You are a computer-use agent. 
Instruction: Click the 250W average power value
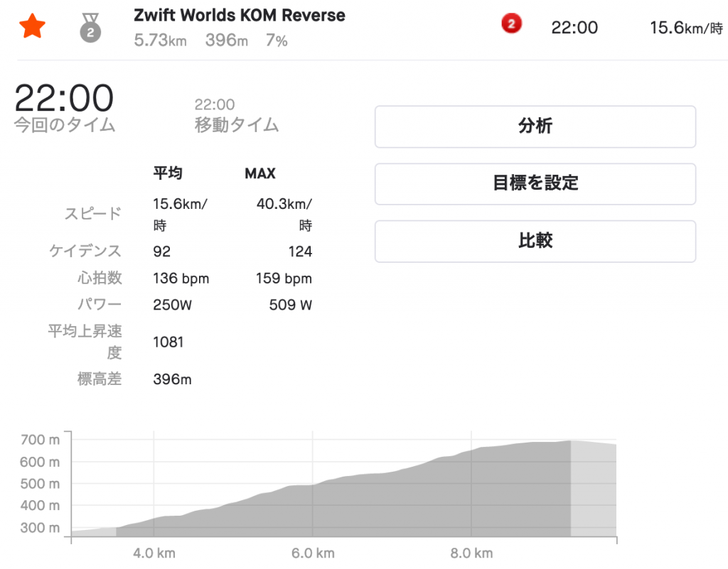point(172,305)
